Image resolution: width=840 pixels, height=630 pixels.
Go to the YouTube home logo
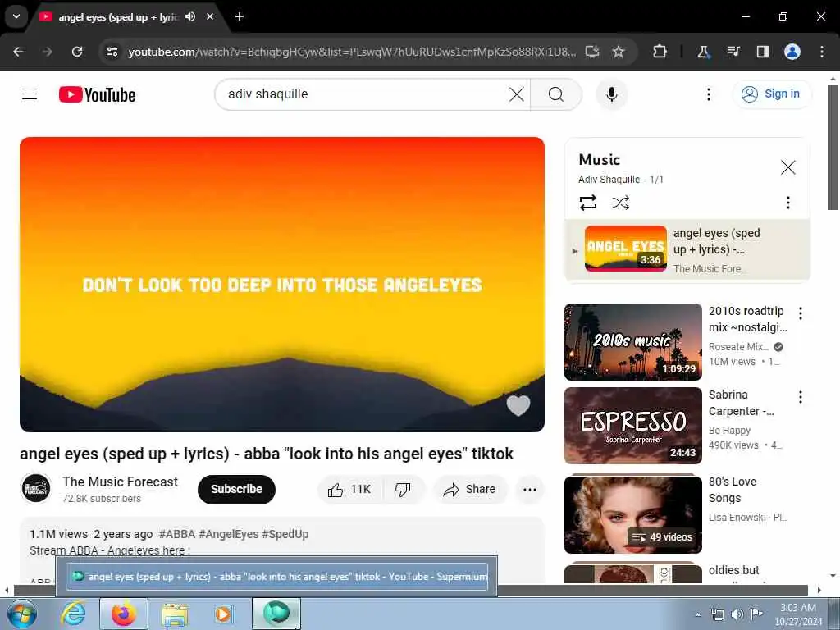pos(97,94)
